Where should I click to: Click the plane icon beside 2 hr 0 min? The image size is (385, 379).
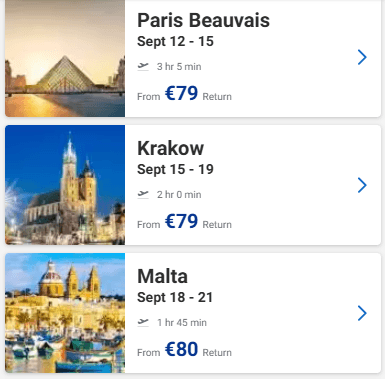click(143, 194)
